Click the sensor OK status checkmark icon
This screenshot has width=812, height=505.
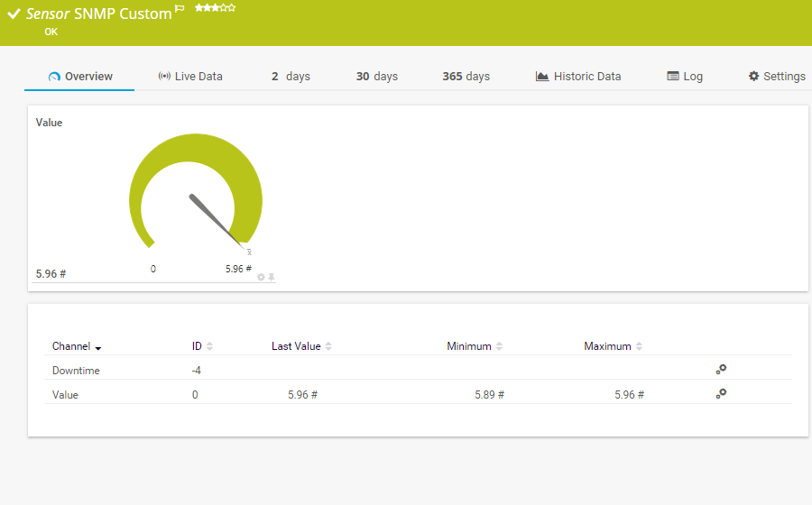click(x=14, y=14)
